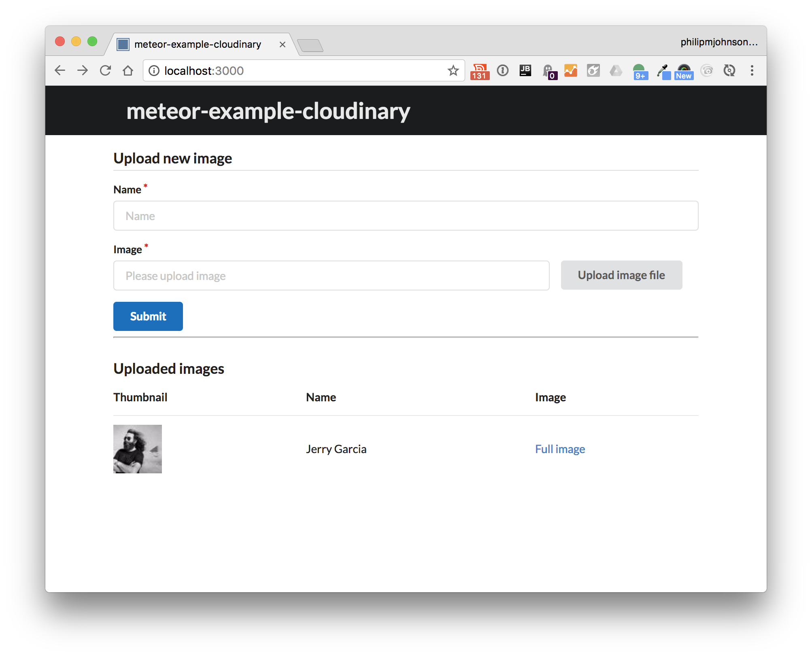Click the browser reload button
812x657 pixels.
(105, 71)
